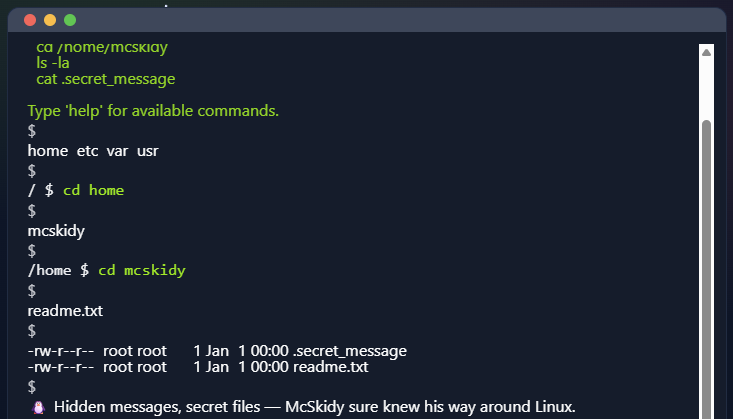Click the red close window dot
The image size is (733, 419).
point(29,20)
